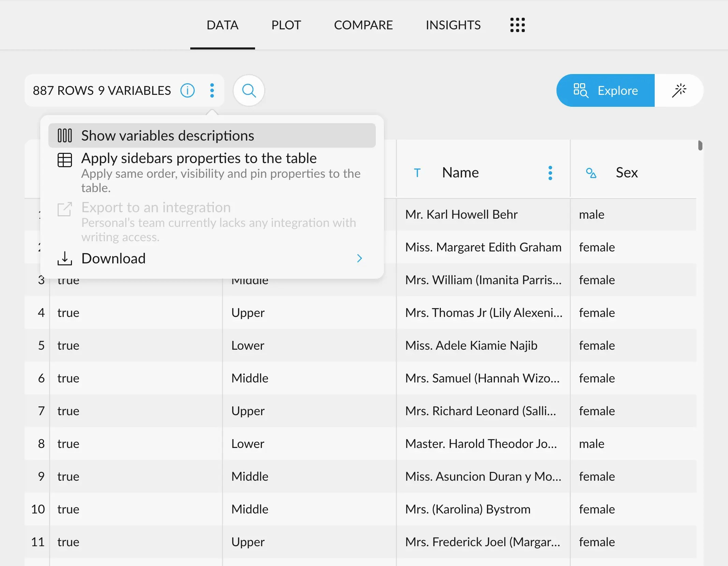Open the dataset three-dots options menu

click(212, 91)
